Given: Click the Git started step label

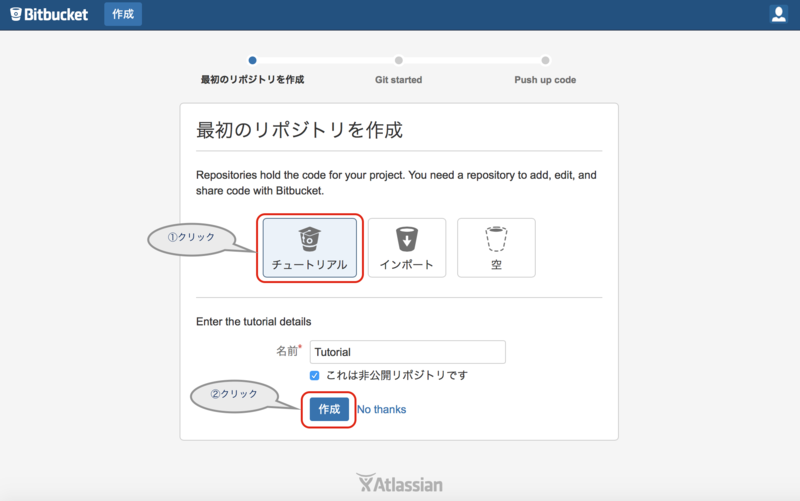Looking at the screenshot, I should point(398,80).
